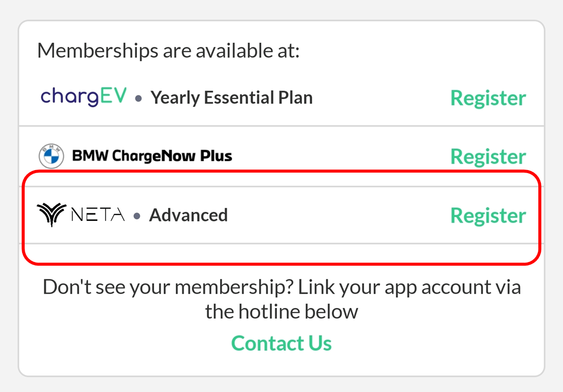Screen dimensions: 563x392
Task: Click the NETA wordmark text
Action: coord(98,215)
